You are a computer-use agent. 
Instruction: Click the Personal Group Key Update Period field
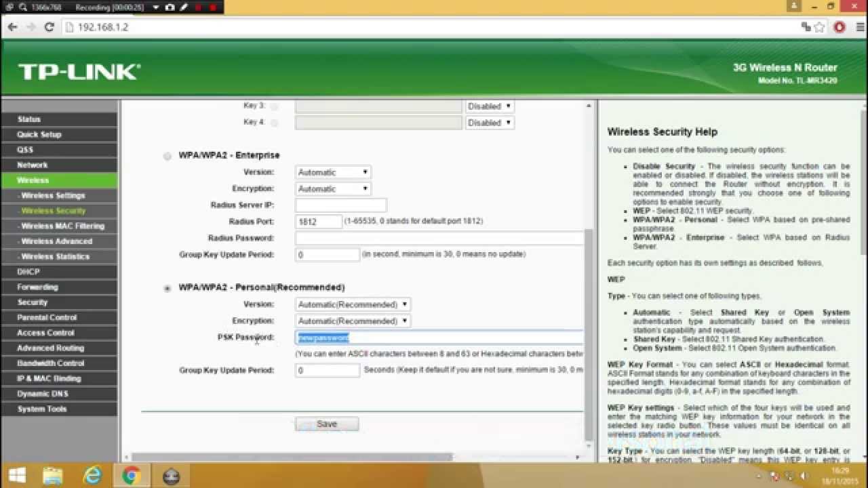point(328,371)
